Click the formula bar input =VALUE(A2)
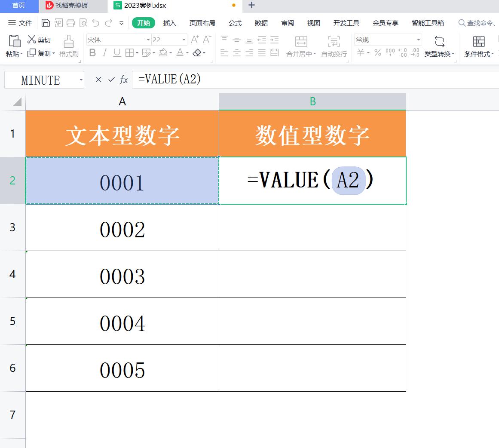The image size is (499, 448). tap(315, 80)
